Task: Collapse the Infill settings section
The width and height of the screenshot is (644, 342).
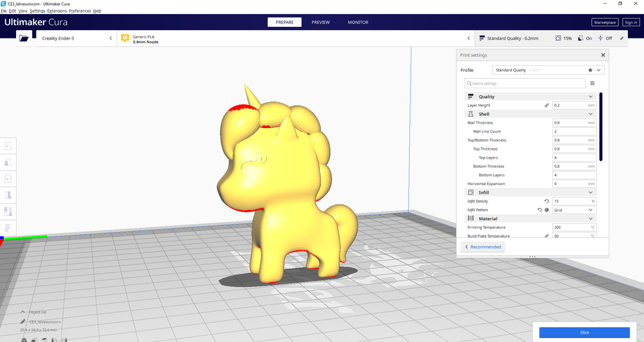Action: point(591,193)
